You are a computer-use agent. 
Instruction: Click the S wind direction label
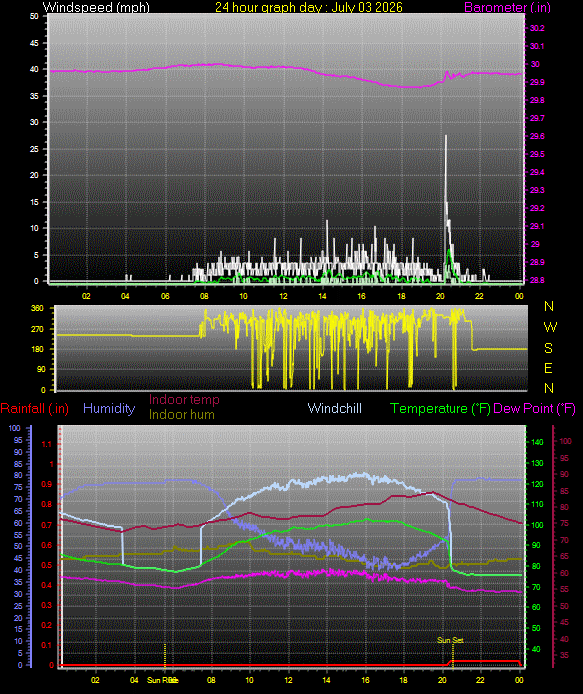(x=548, y=348)
